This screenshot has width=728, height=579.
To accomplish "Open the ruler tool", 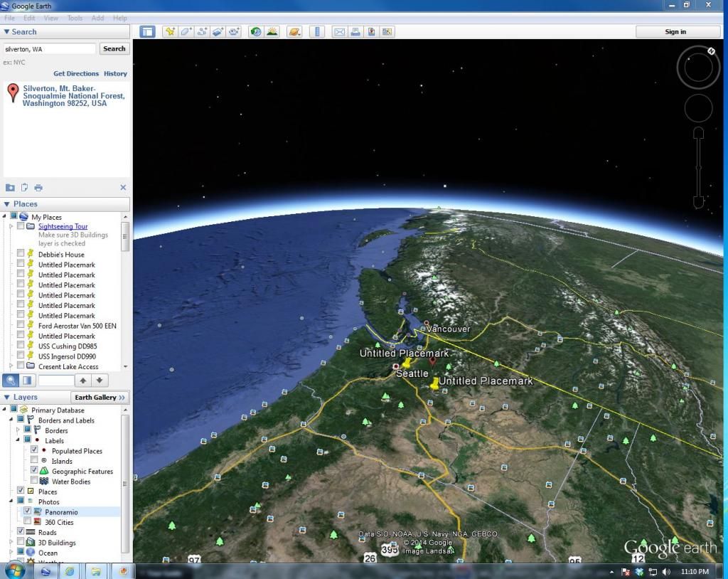I will (x=317, y=31).
